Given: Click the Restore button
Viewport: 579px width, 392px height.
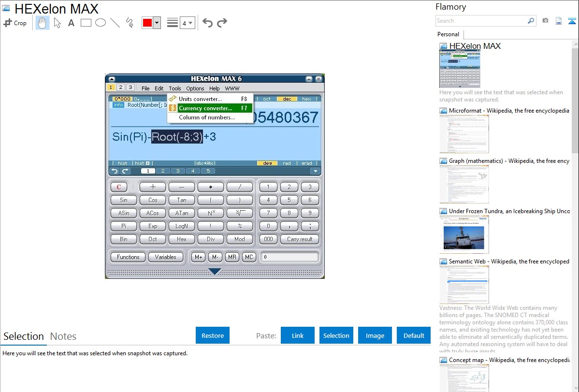Looking at the screenshot, I should (x=213, y=335).
